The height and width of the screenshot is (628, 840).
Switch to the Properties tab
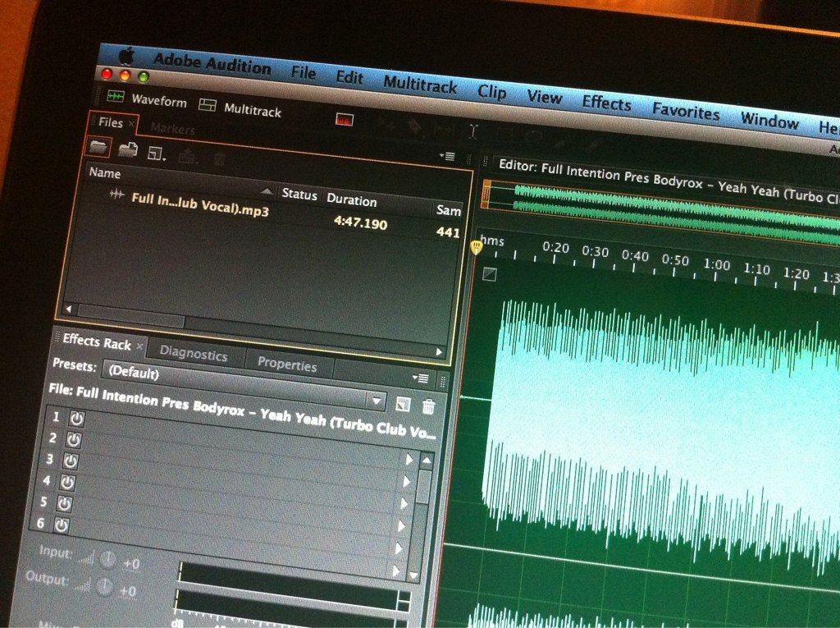287,364
